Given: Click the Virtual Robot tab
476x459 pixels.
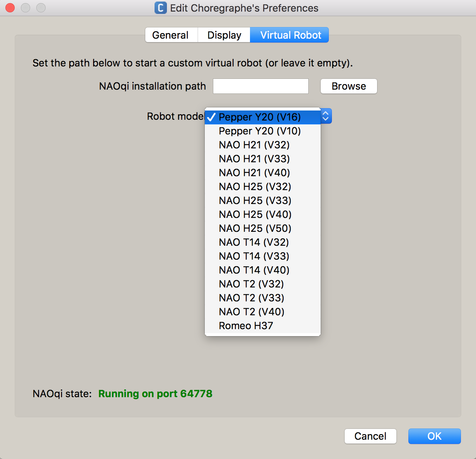Looking at the screenshot, I should coord(290,35).
